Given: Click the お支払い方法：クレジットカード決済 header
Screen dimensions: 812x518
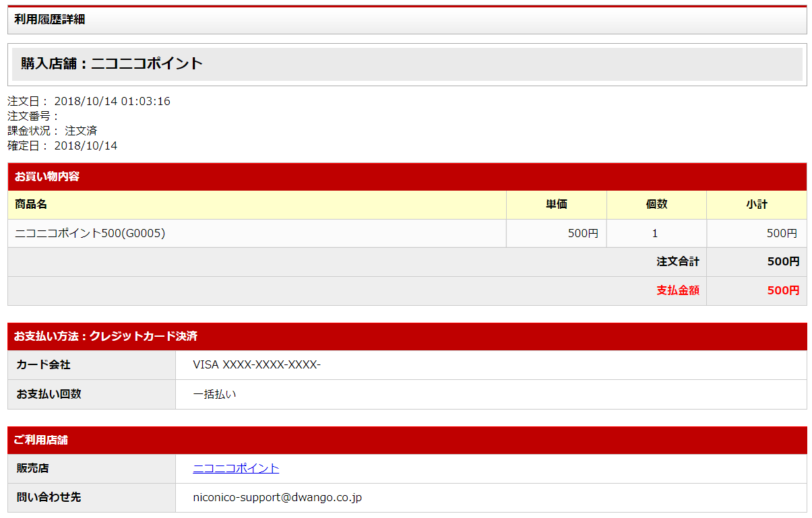Looking at the screenshot, I should (407, 336).
